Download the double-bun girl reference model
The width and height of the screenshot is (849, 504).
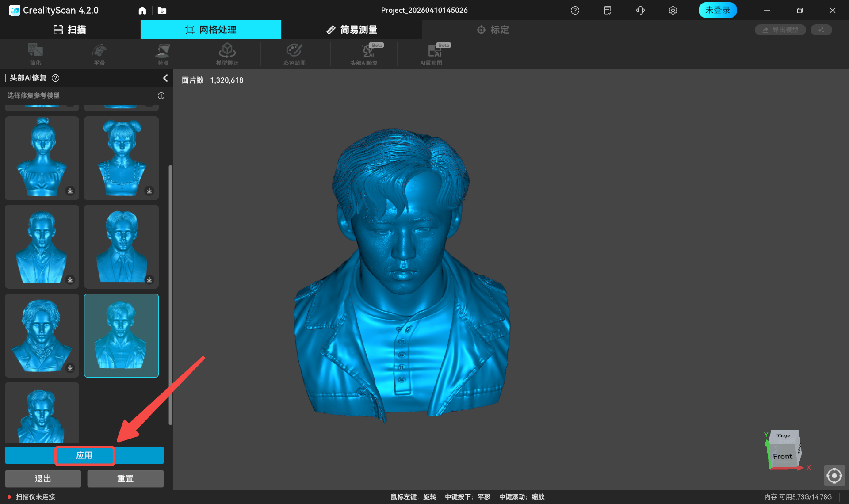point(149,191)
